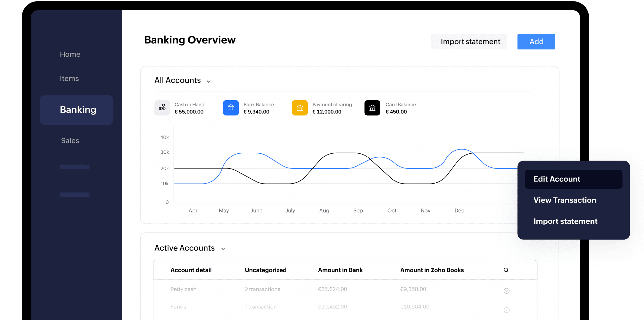Click the yellow Payment clearing icon

[x=300, y=108]
